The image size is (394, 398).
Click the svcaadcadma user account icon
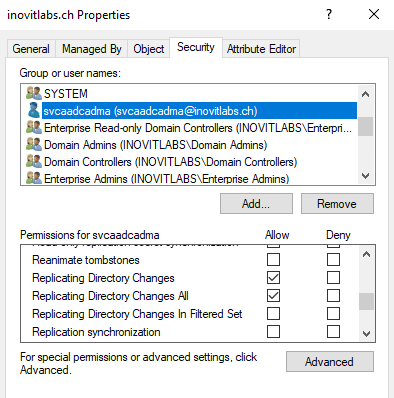click(x=34, y=111)
